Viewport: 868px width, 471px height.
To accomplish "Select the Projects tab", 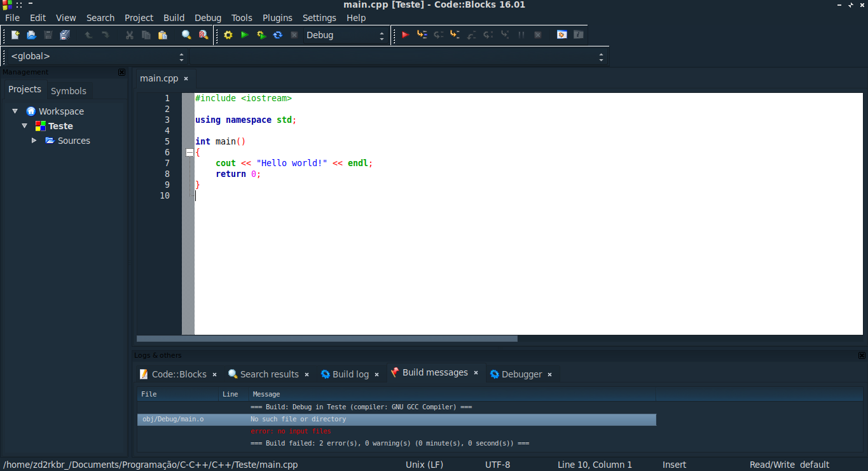I will [25, 90].
